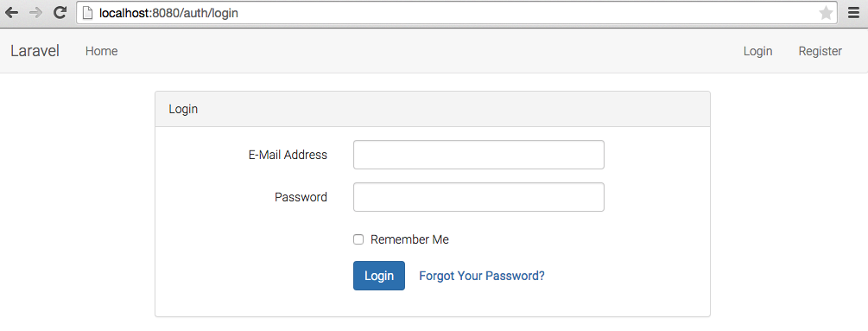Click the Remember Me label text
The image size is (868, 331).
pos(409,239)
